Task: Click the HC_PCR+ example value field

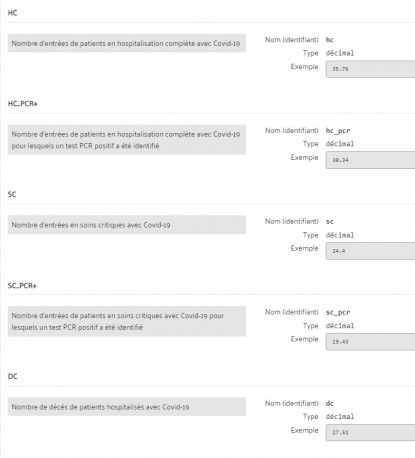Action: click(x=370, y=160)
